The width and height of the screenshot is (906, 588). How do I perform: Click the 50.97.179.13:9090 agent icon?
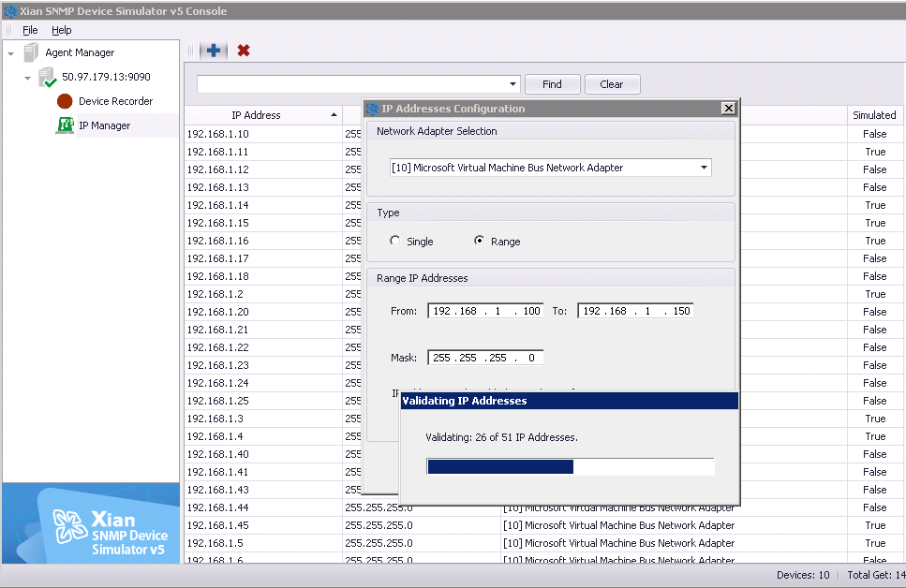coord(47,78)
